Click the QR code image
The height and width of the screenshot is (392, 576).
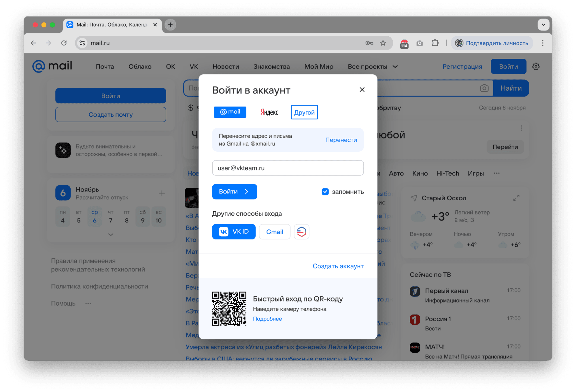click(x=229, y=309)
